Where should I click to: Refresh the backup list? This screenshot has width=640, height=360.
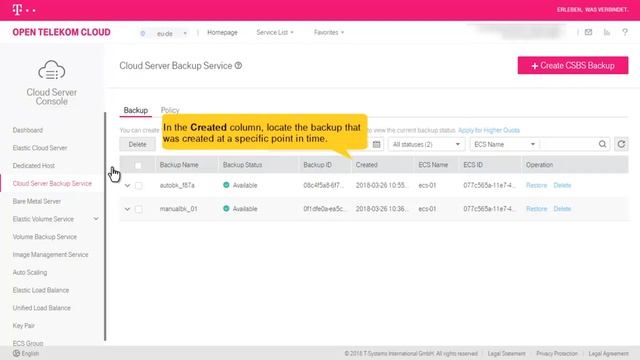click(621, 144)
